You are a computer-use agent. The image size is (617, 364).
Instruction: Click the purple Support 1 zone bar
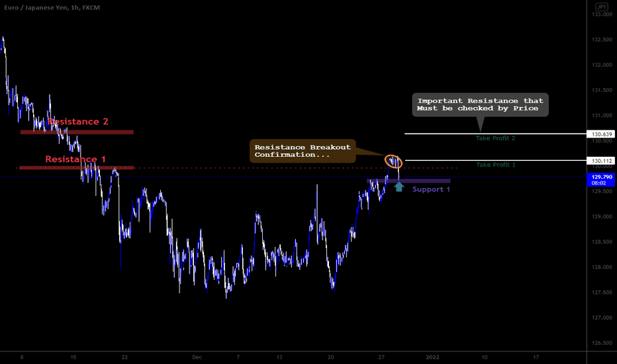pos(408,181)
